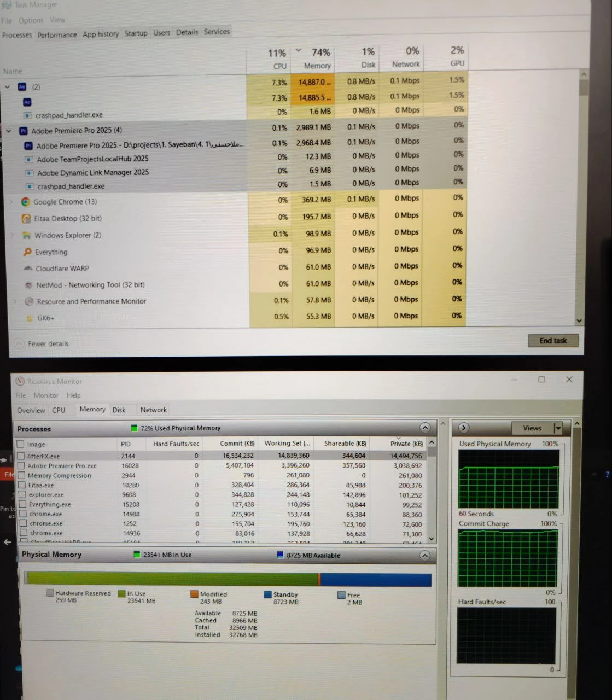
Task: Click the Adobe TeamProjectsLocalHub 2025 icon
Action: click(x=29, y=159)
